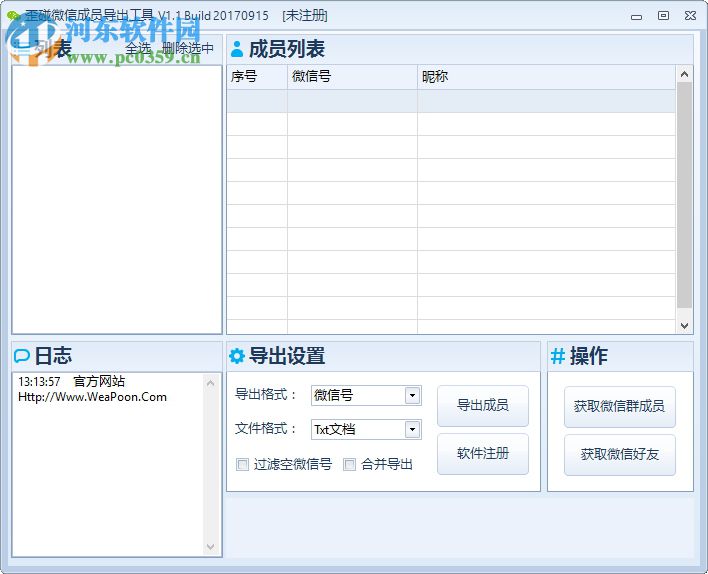Close the application window
This screenshot has height=574, width=708.
pyautogui.click(x=690, y=16)
